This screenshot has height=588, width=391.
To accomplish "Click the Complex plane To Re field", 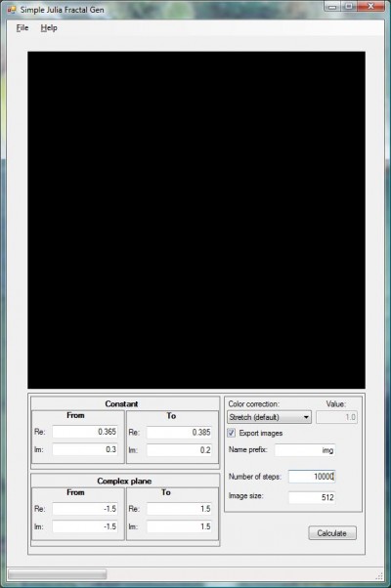I will (x=179, y=509).
